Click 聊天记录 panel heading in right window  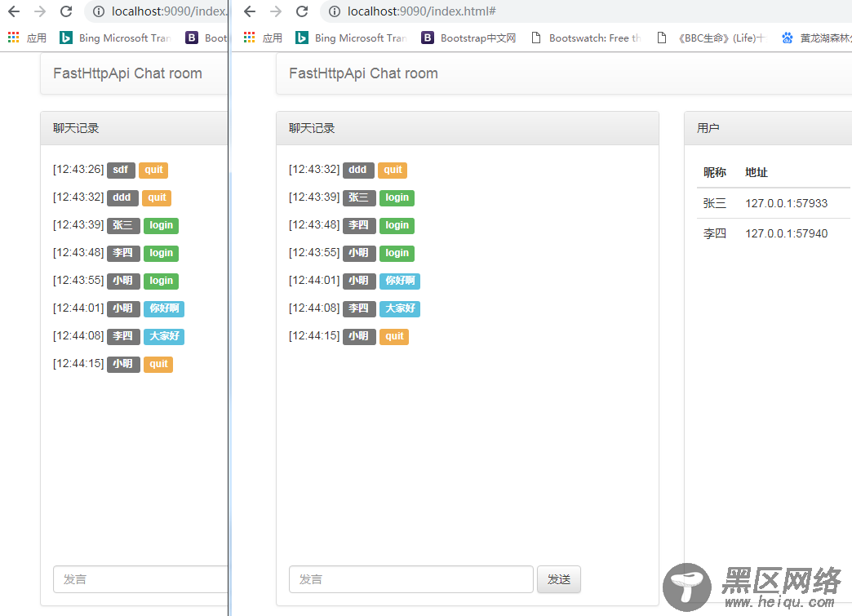click(312, 128)
